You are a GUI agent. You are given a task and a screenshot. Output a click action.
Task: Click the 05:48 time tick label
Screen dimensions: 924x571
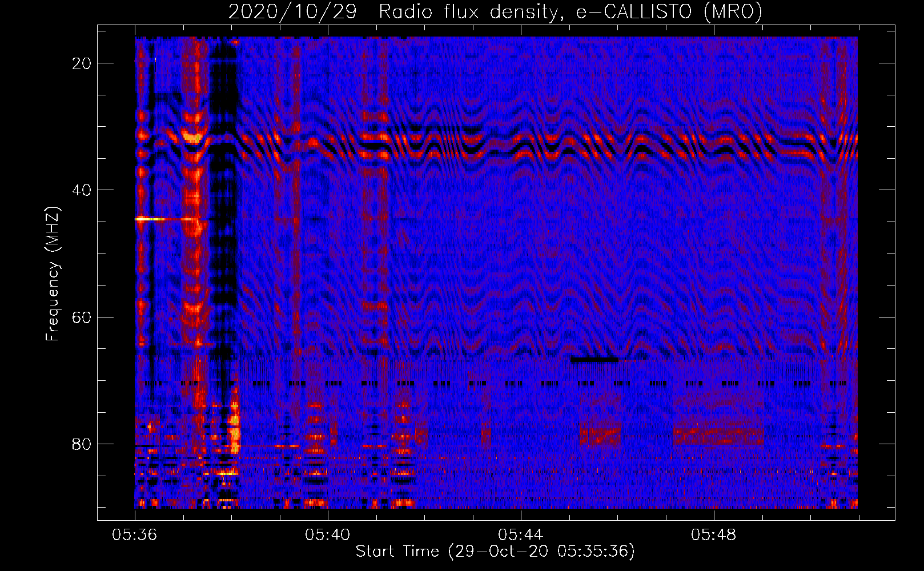[714, 535]
